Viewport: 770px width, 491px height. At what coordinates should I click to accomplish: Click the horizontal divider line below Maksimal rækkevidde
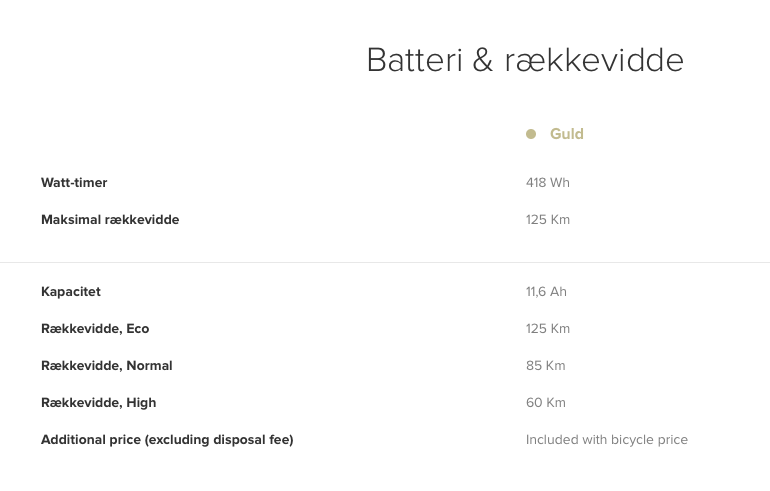385,262
